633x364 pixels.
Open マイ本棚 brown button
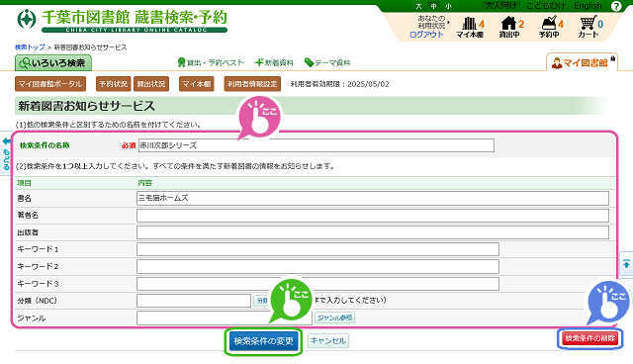[197, 84]
